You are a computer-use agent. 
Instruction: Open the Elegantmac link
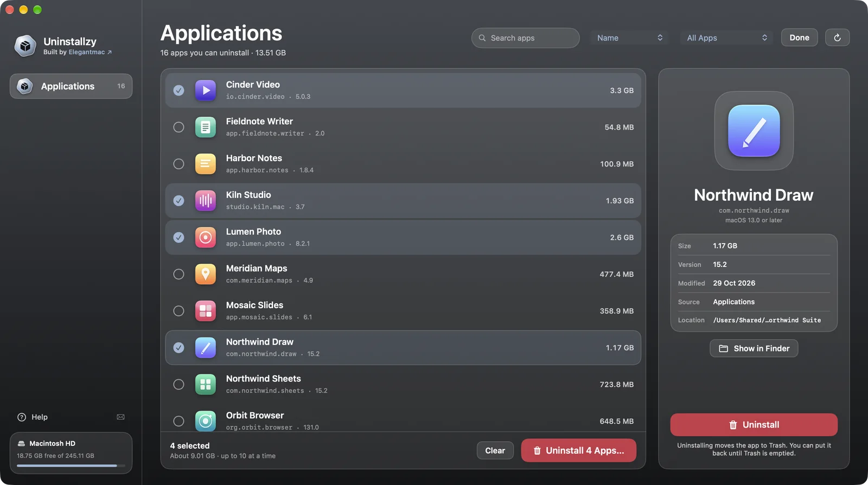(90, 53)
